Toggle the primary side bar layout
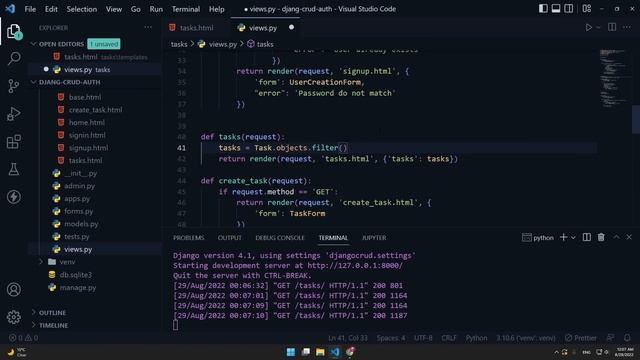This screenshot has height=360, width=640. pyautogui.click(x=543, y=9)
